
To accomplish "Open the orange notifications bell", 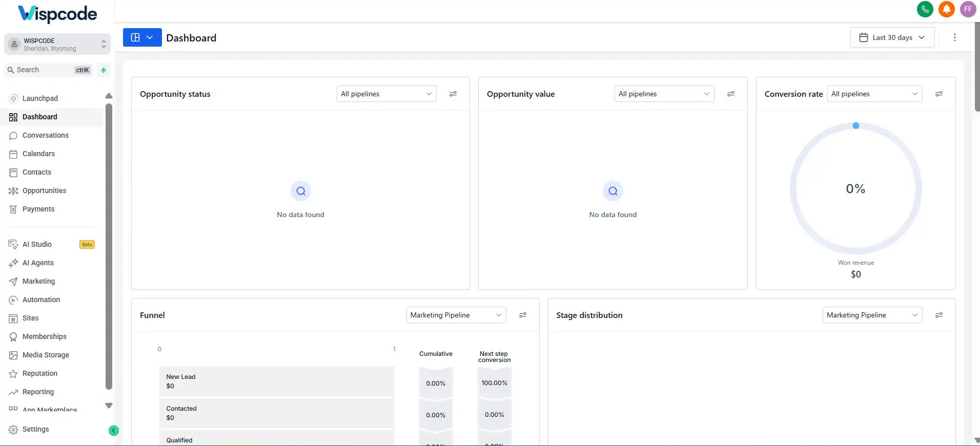I will (947, 9).
